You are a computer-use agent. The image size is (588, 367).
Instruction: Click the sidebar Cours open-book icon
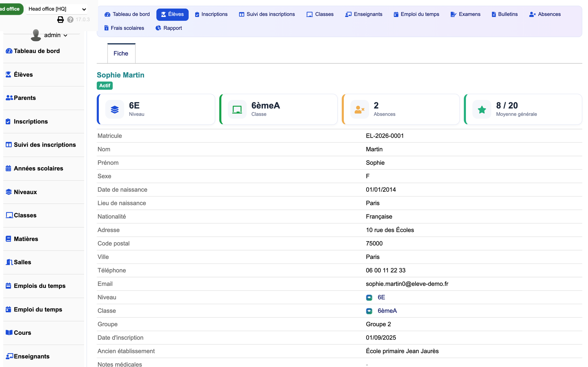point(9,333)
